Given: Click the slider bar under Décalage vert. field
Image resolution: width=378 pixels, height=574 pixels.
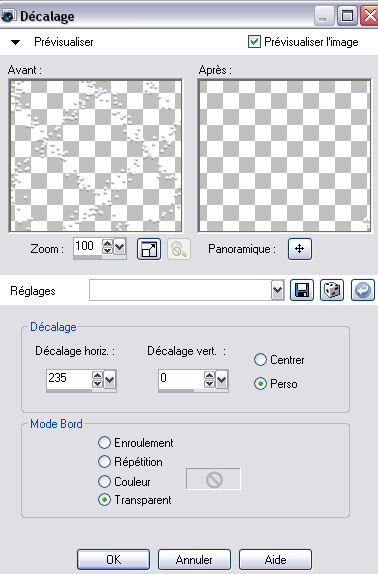Looking at the screenshot, I should (193, 391).
